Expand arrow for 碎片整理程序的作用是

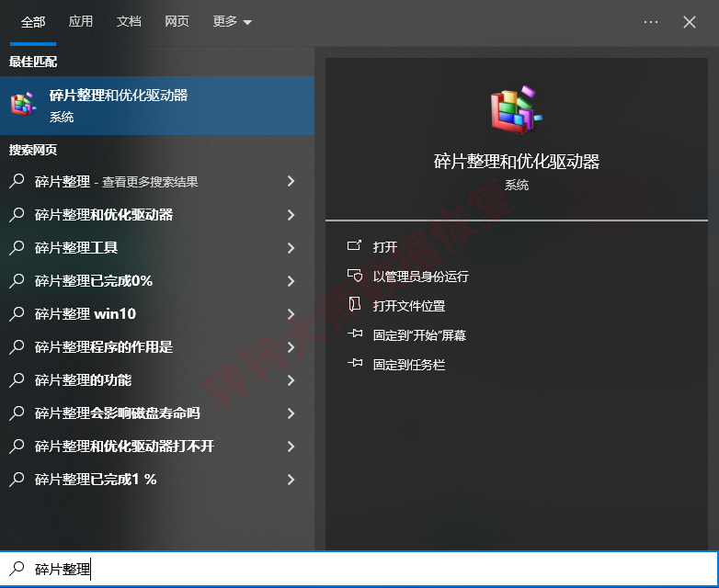[x=291, y=346]
